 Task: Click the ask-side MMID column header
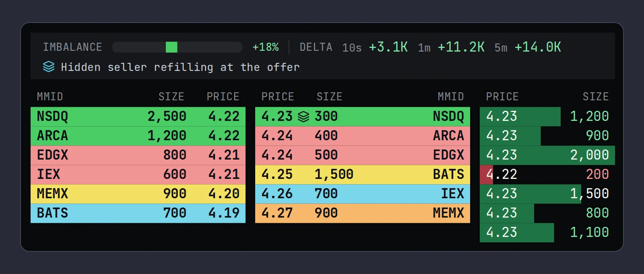coord(451,97)
